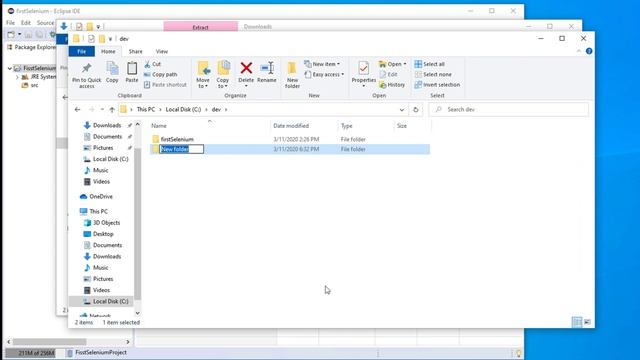Switch to details view icon
This screenshot has width=640, height=360.
[x=577, y=322]
